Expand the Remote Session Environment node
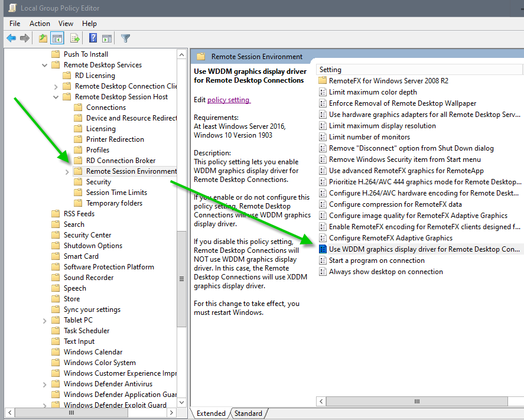Viewport: 524px width, 420px height. [x=67, y=172]
